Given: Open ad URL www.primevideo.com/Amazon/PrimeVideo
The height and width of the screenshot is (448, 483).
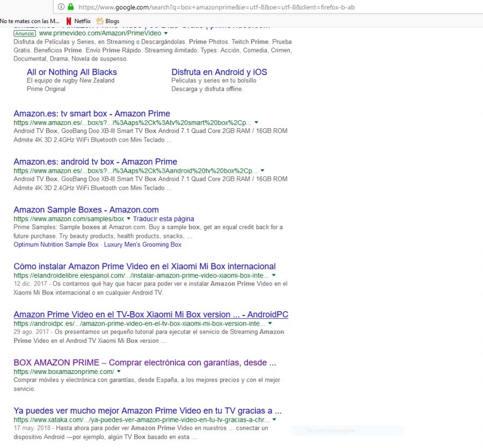Looking at the screenshot, I should pos(100,33).
